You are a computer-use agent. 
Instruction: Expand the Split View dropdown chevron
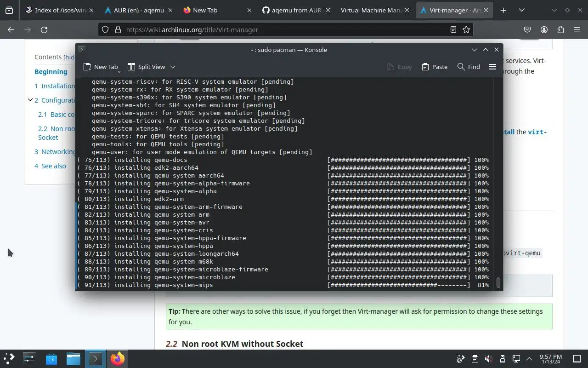coord(173,67)
